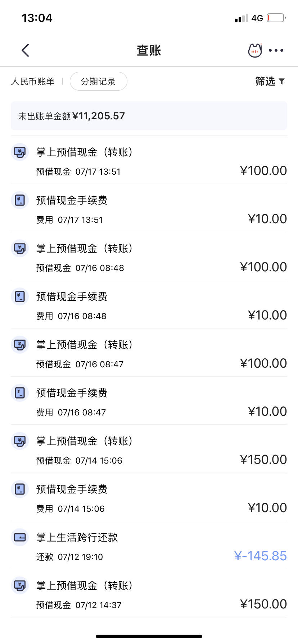The width and height of the screenshot is (298, 644).
Task: Open ¥100.00 transfer on 07/16 08:47
Action: pos(149,353)
